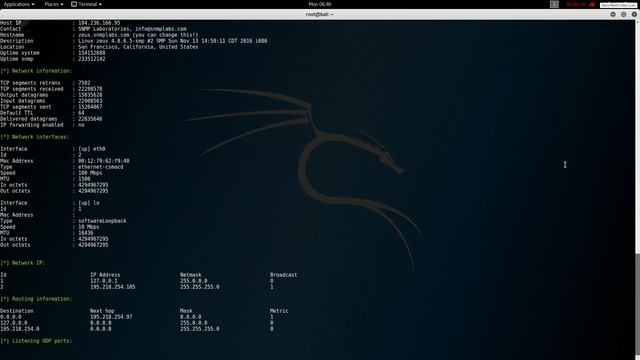Click the TCP segments received line
This screenshot has height=360, width=640.
(51, 89)
